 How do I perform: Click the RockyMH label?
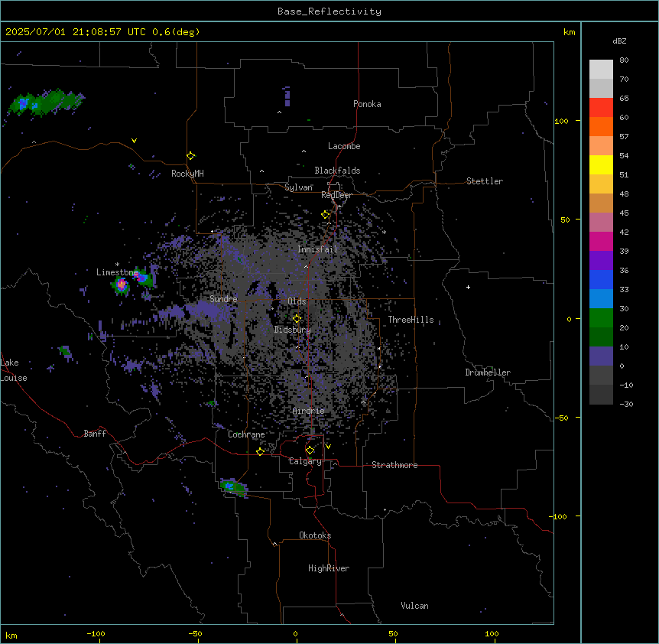click(187, 174)
